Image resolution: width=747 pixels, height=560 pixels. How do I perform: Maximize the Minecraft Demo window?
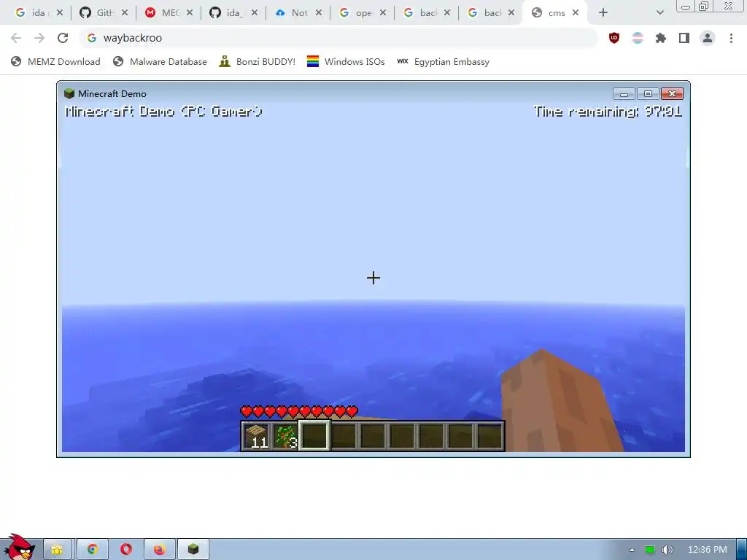(648, 94)
